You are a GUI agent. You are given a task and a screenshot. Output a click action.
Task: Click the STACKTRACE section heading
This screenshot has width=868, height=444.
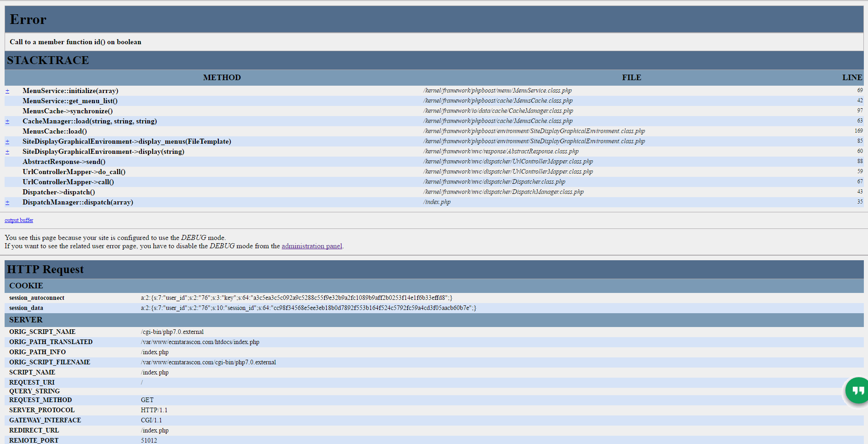(48, 60)
